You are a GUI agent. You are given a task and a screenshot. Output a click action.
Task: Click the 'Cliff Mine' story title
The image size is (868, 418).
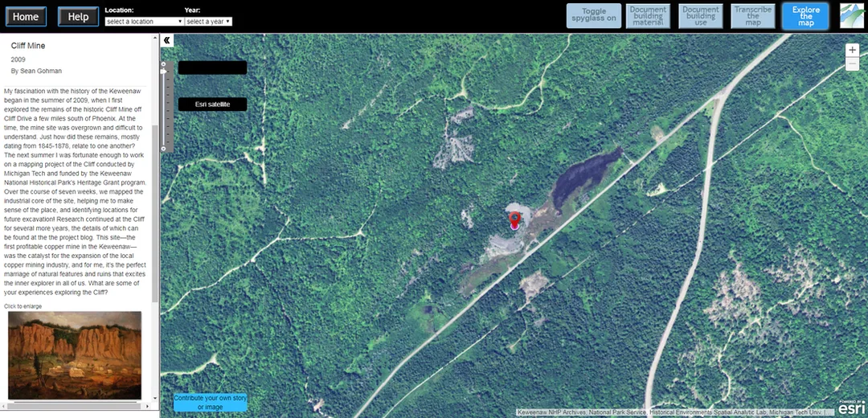(28, 46)
